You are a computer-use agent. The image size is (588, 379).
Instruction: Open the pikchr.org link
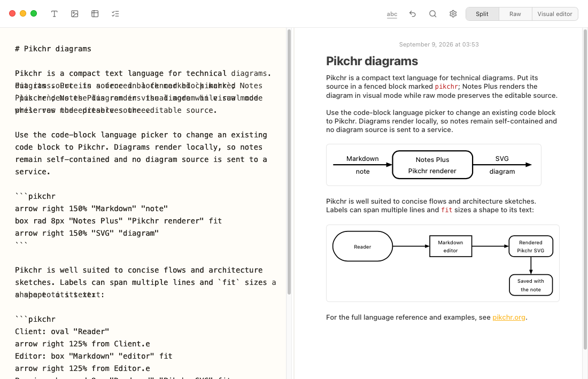508,317
